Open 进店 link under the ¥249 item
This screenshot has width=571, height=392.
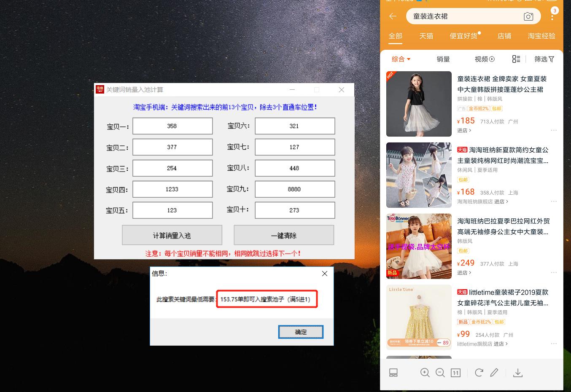pos(464,273)
